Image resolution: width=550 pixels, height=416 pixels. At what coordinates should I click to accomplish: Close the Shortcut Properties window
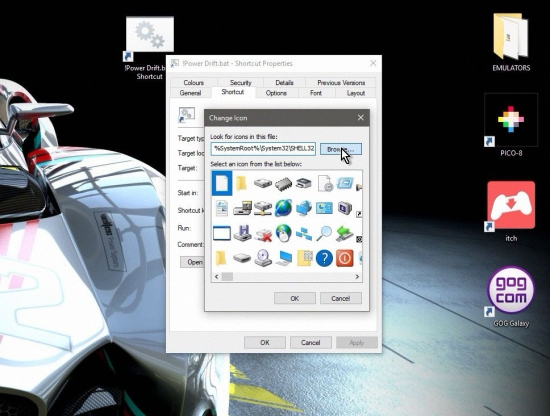373,63
